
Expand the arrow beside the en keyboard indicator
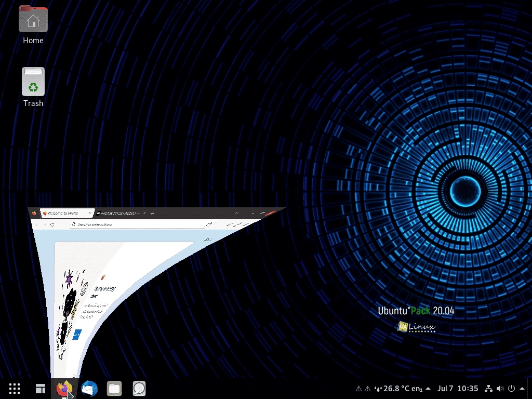(428, 389)
